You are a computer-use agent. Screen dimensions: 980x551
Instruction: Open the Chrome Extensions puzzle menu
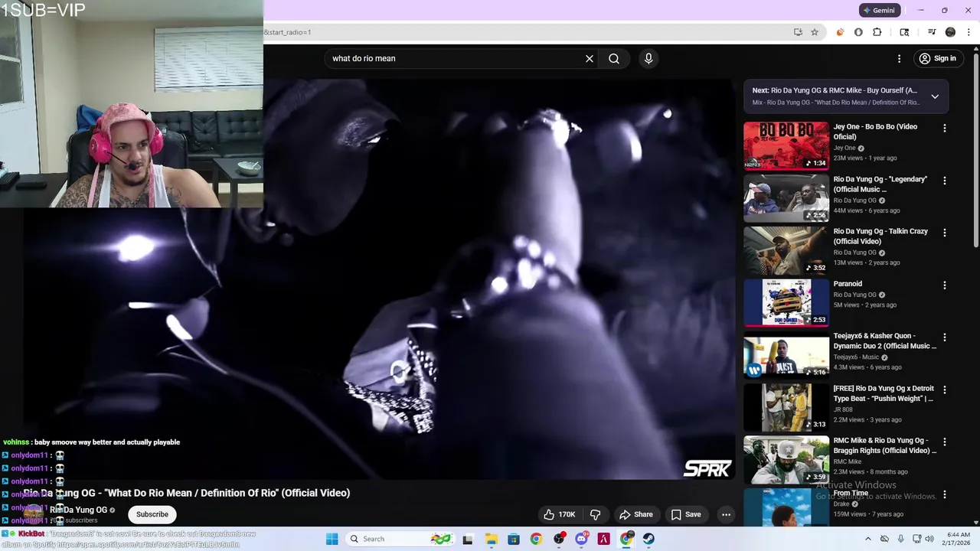tap(877, 32)
